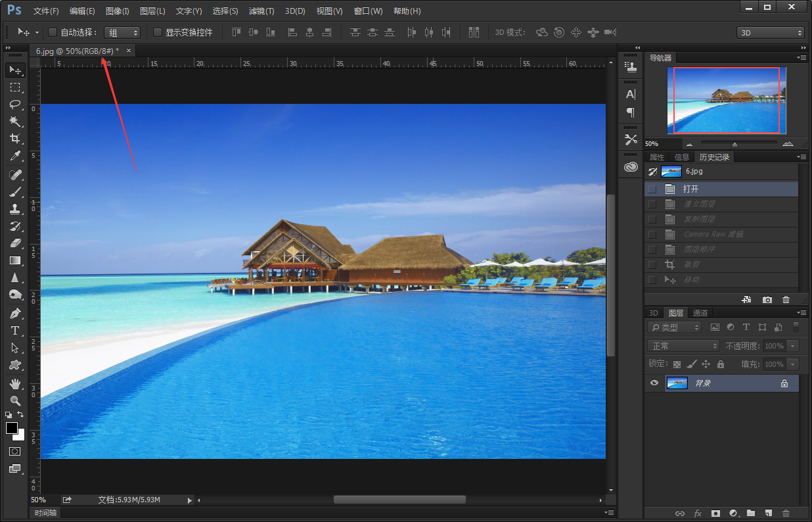
Task: Open the collapsed Character panel icon
Action: coord(631,94)
